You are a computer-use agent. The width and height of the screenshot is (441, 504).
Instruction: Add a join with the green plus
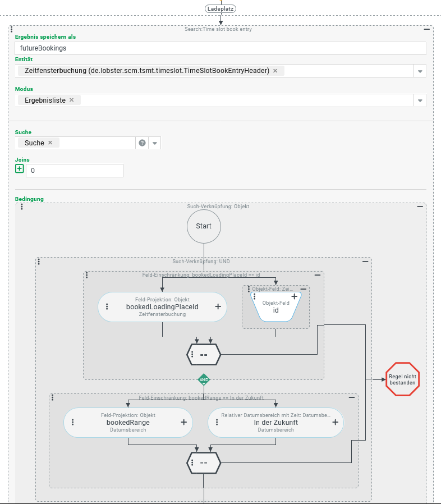(x=19, y=168)
